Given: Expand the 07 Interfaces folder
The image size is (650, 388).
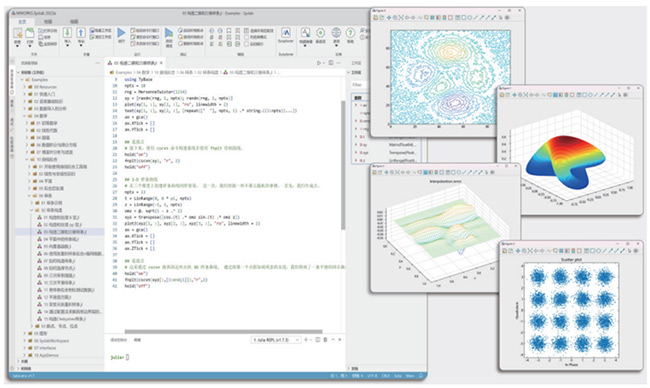Looking at the screenshot, I should [24, 348].
